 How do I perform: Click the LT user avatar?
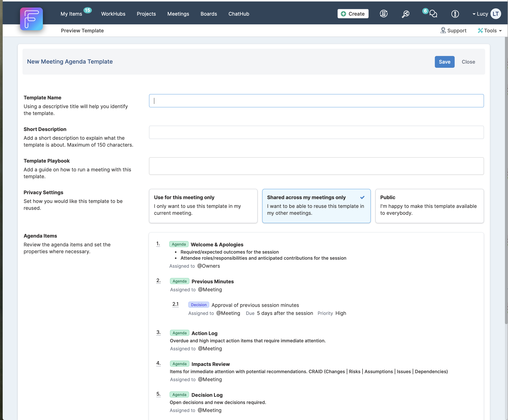[496, 14]
